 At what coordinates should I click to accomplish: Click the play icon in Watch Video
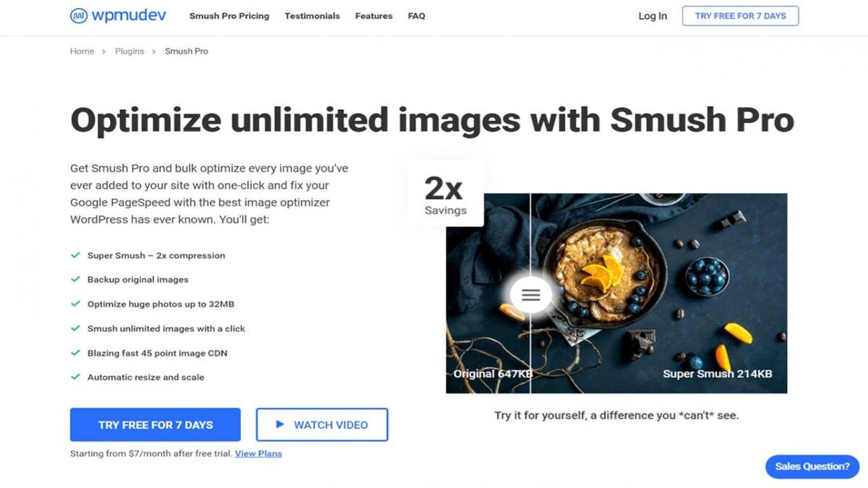tap(280, 424)
